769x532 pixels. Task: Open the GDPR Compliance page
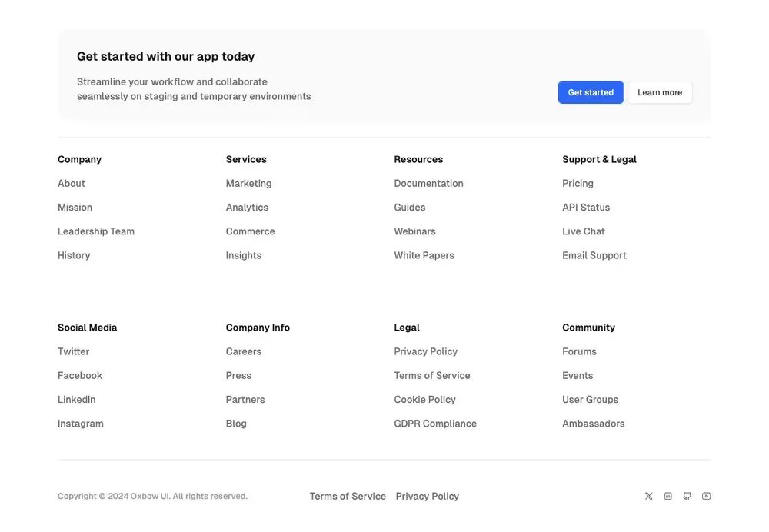coord(435,423)
